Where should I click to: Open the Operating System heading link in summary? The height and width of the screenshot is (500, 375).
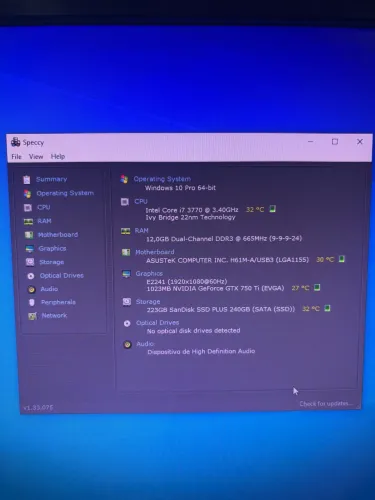[x=162, y=179]
